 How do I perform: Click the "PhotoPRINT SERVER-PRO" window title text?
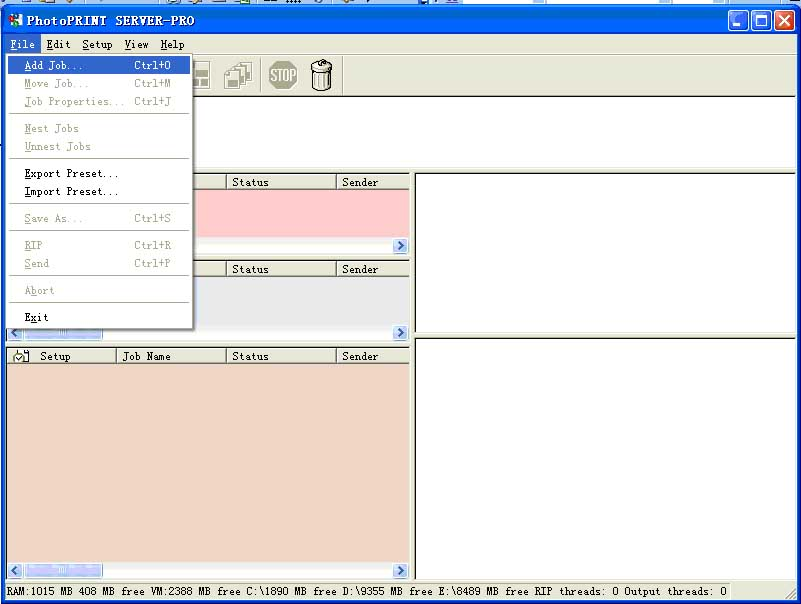point(110,21)
